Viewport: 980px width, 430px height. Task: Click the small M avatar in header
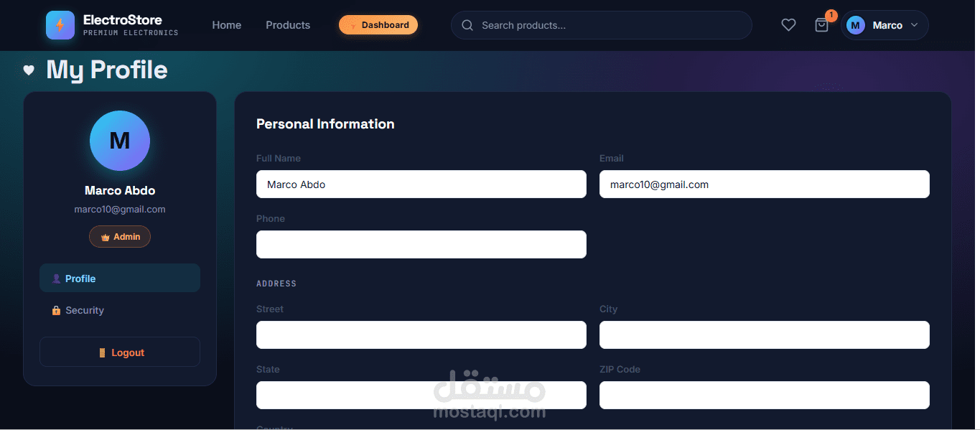click(x=856, y=25)
